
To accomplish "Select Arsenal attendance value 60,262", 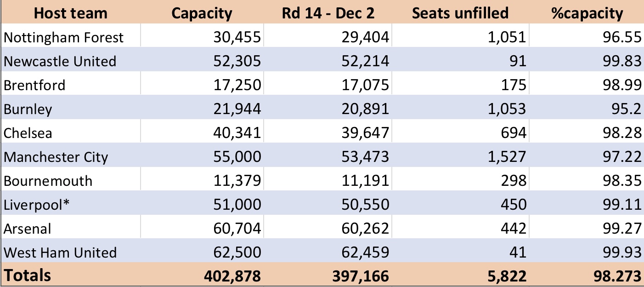I will pos(328,228).
